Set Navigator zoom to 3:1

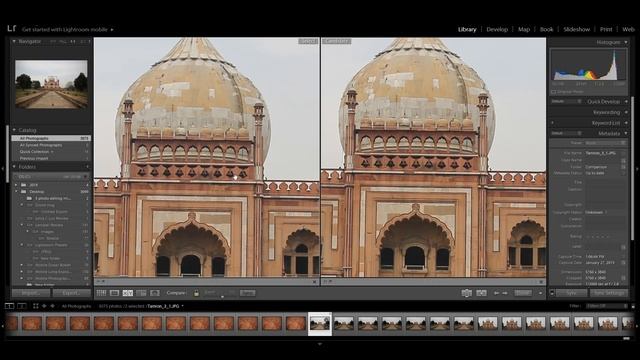tap(83, 41)
